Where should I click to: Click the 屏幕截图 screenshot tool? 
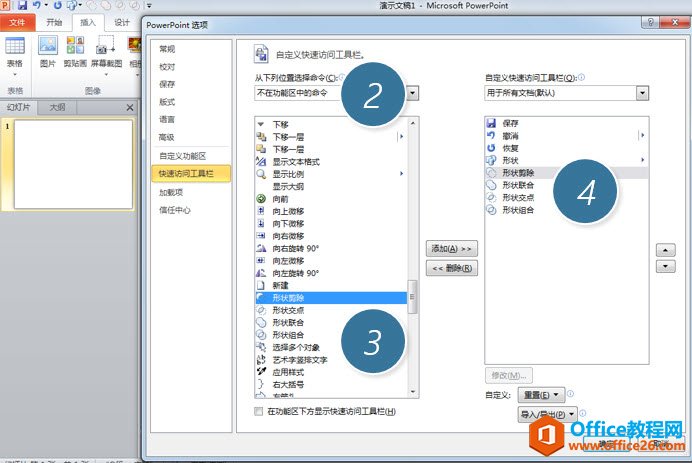pos(106,53)
